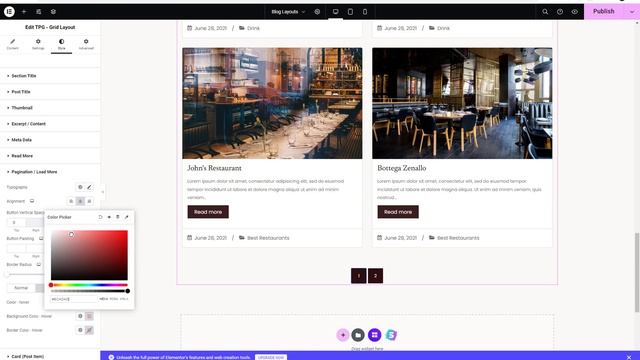
Task: Publish the page
Action: [604, 11]
